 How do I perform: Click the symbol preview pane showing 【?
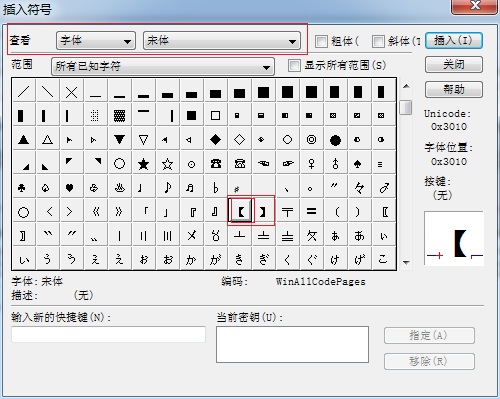tap(454, 238)
